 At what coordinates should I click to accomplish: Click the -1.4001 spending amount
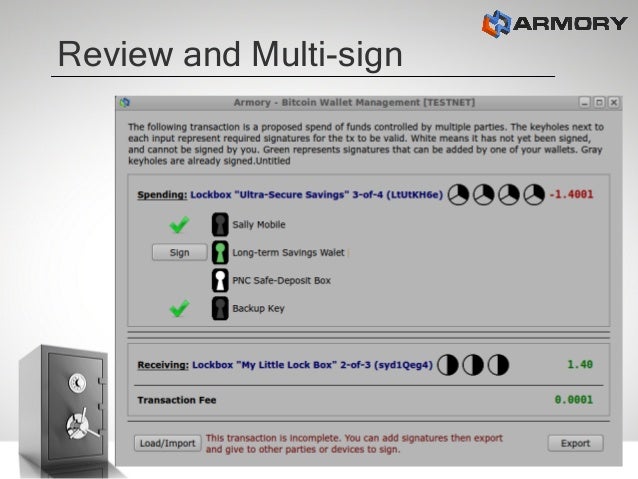pos(571,195)
